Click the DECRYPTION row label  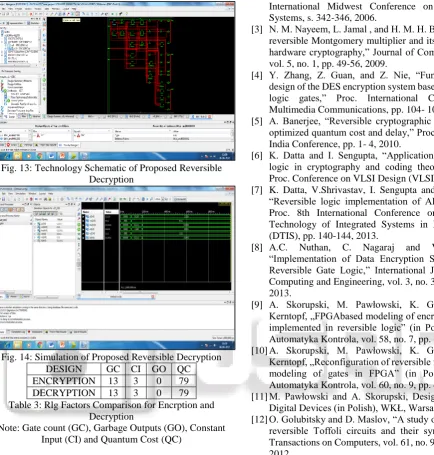coord(64,393)
